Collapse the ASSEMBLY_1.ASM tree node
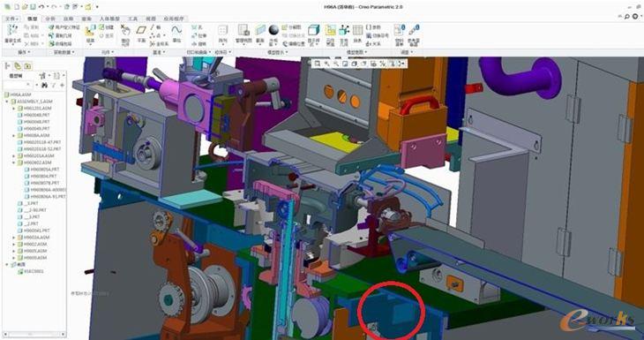Image resolution: width=644 pixels, height=340 pixels. 7,102
